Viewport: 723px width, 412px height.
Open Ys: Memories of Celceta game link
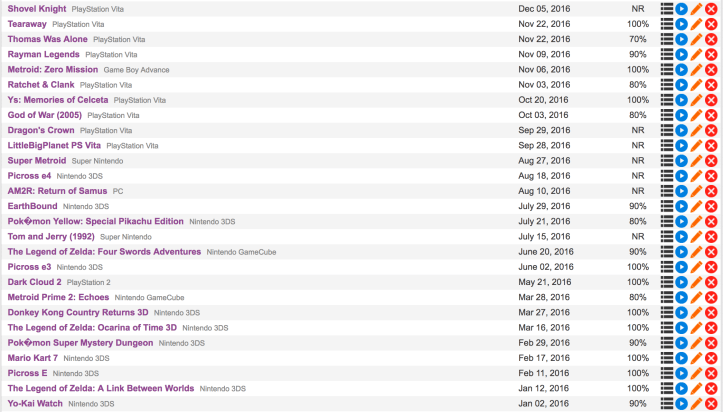pyautogui.click(x=57, y=100)
